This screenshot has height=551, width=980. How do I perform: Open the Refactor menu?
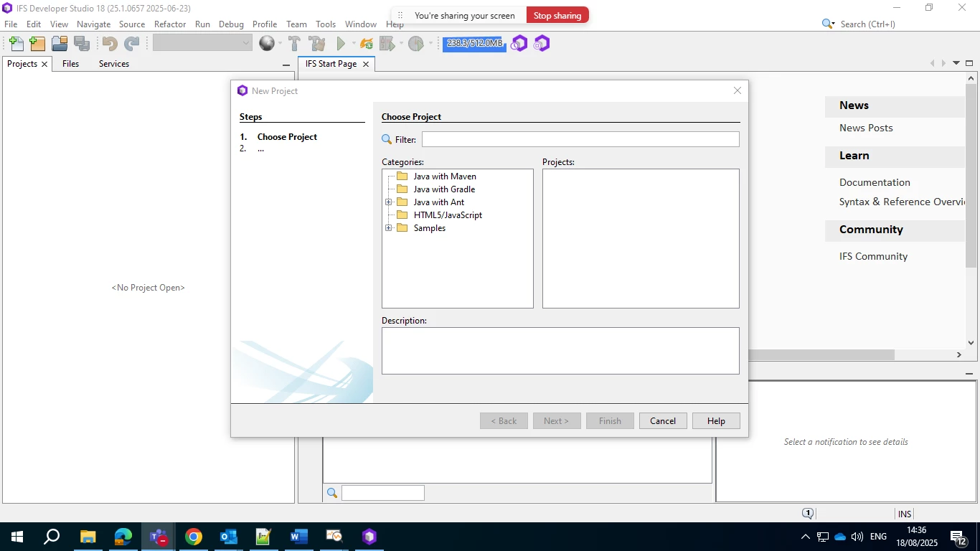click(170, 24)
